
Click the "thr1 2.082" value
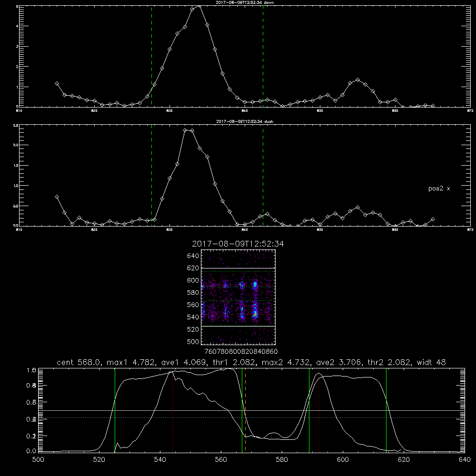(x=234, y=362)
